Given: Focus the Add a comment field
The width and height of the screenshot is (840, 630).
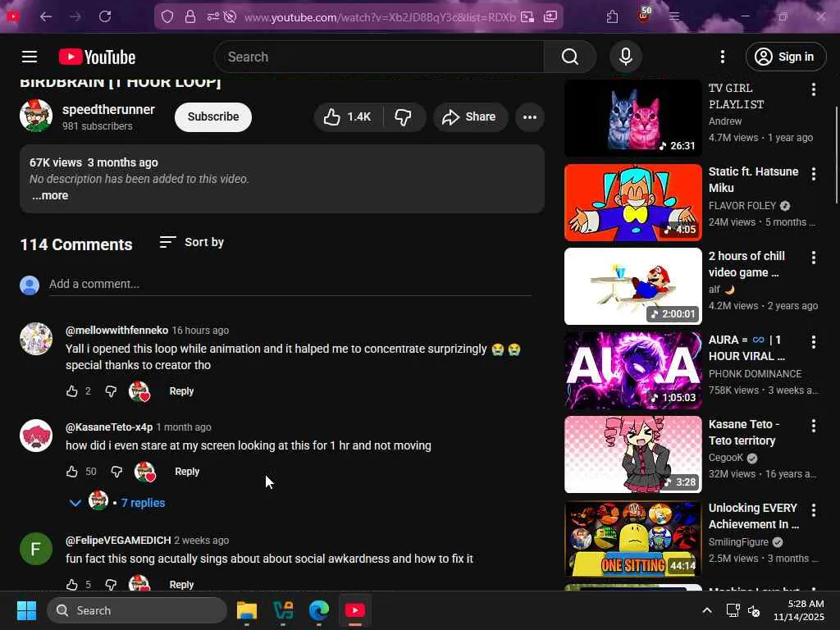Looking at the screenshot, I should click(x=290, y=284).
